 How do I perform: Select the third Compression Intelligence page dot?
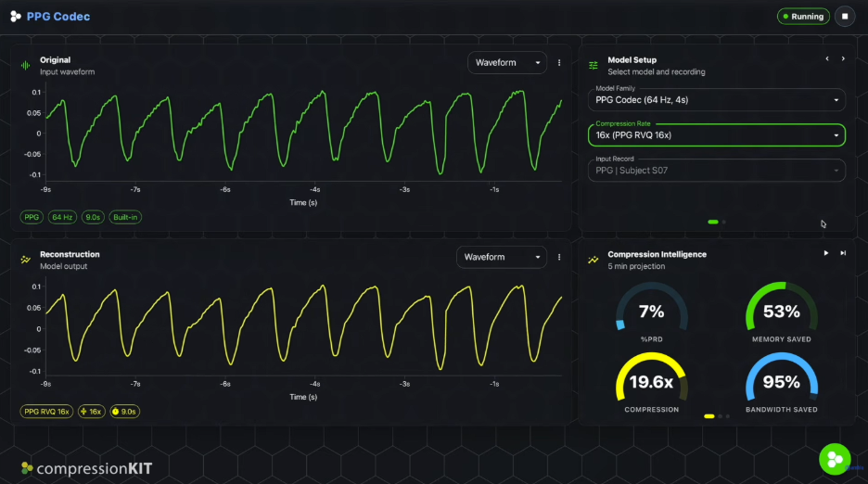coord(727,416)
